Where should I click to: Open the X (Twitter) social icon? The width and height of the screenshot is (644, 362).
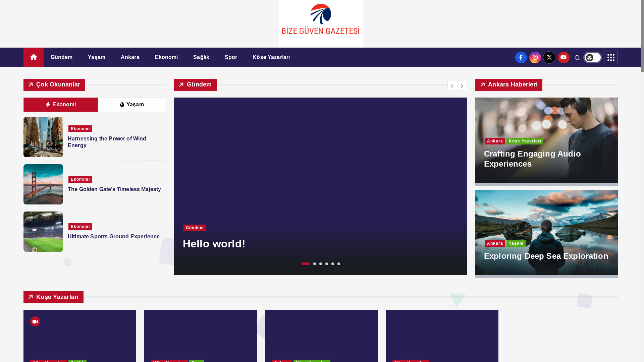coord(549,58)
